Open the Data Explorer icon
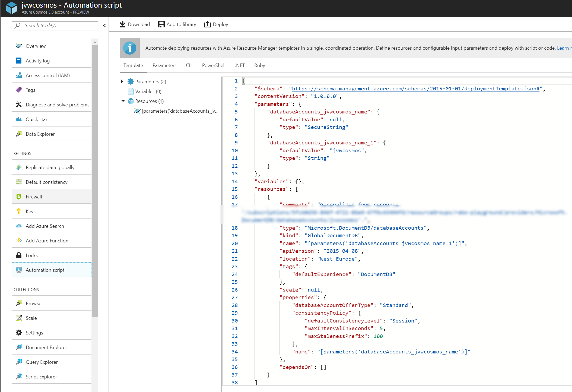 tap(18, 134)
